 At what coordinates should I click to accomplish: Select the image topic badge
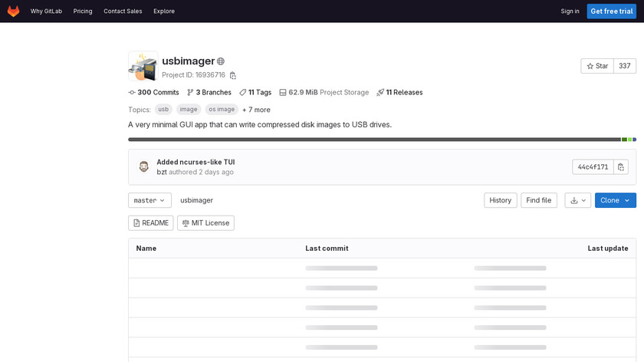(x=189, y=110)
